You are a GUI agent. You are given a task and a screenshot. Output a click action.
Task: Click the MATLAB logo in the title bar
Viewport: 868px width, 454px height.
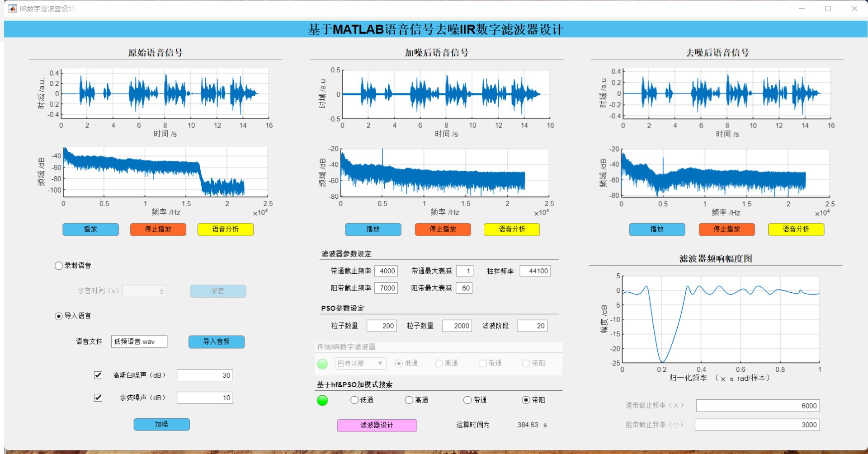[x=12, y=9]
